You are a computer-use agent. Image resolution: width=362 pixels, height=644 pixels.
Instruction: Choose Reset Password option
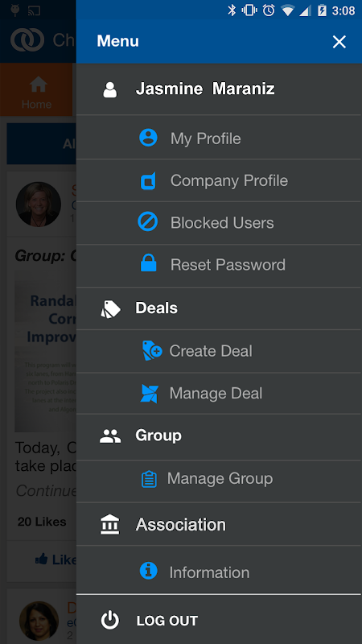(x=219, y=266)
